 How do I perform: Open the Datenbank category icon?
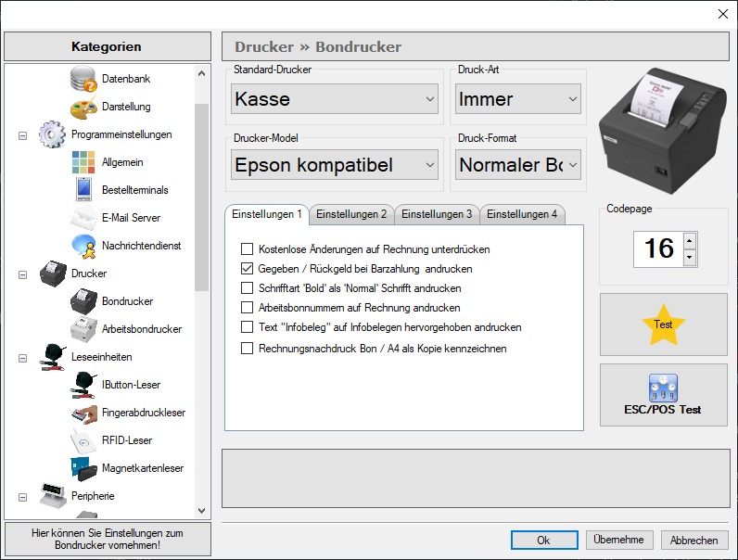(x=83, y=79)
